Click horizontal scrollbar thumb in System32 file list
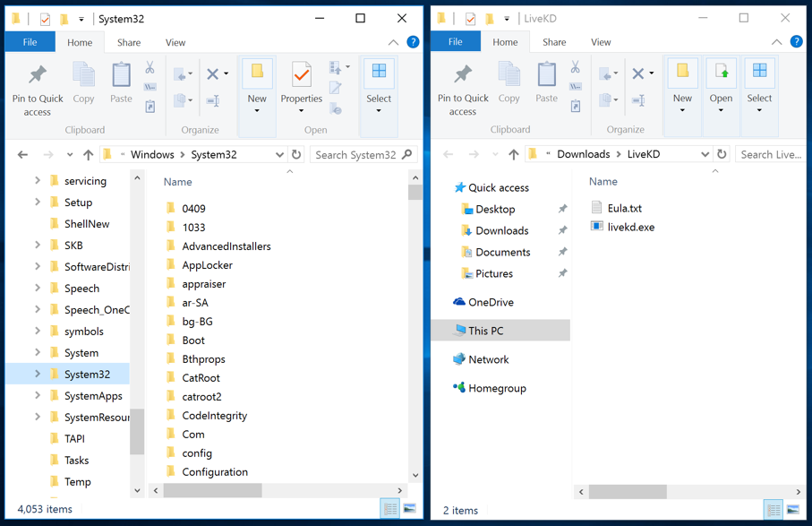This screenshot has width=812, height=526. tap(213, 490)
